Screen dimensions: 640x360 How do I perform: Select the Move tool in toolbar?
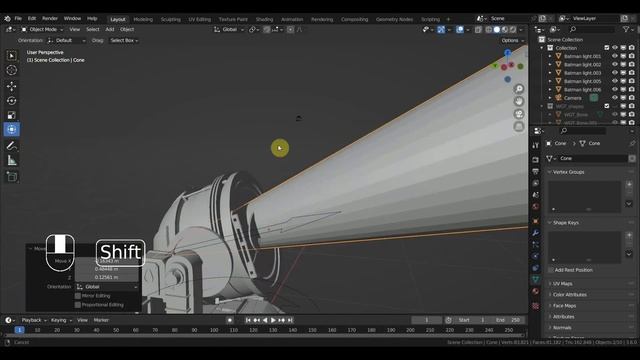click(x=11, y=86)
